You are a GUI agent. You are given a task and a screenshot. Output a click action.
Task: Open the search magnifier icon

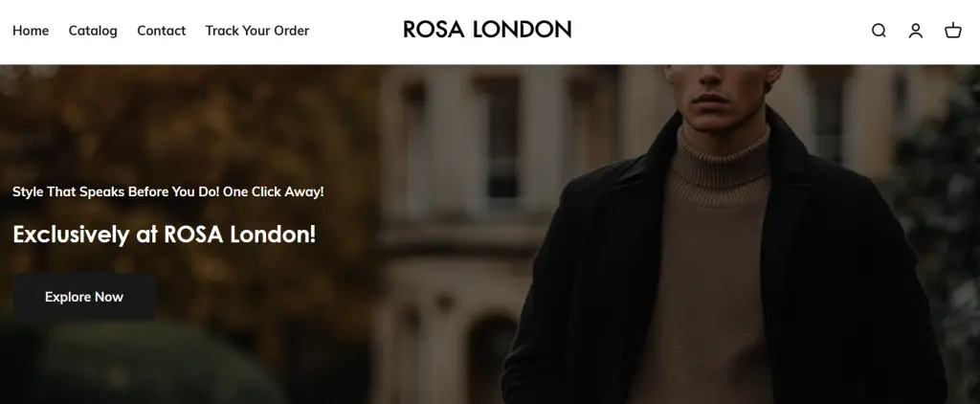[879, 31]
